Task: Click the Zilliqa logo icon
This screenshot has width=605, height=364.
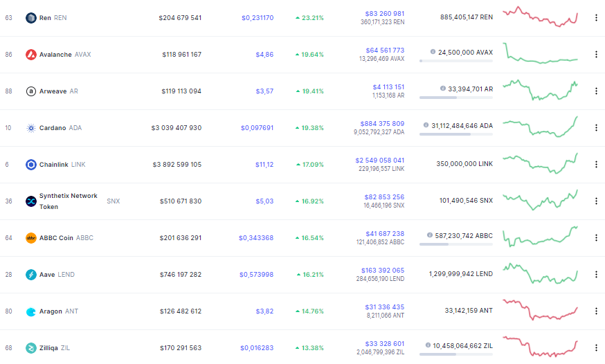Action: tap(31, 348)
